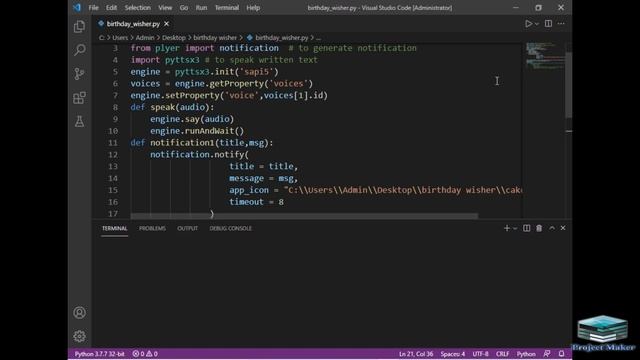The width and height of the screenshot is (640, 360).
Task: Click 'timeout = 8' code line
Action: tap(256, 202)
